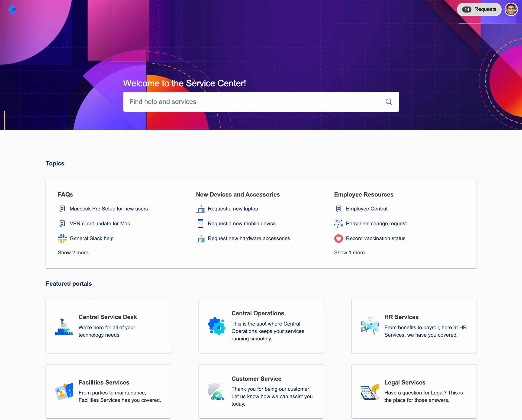Select General Slack help topic
This screenshot has width=522, height=420.
(92, 238)
